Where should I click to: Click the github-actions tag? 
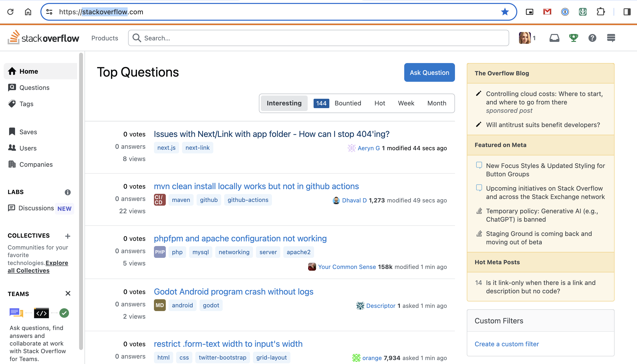(248, 200)
